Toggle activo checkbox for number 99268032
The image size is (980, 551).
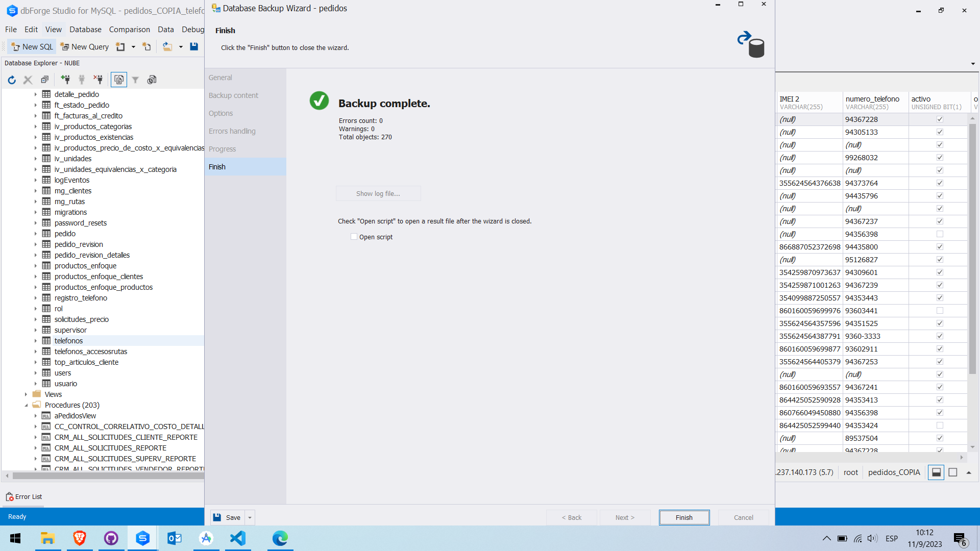(940, 158)
